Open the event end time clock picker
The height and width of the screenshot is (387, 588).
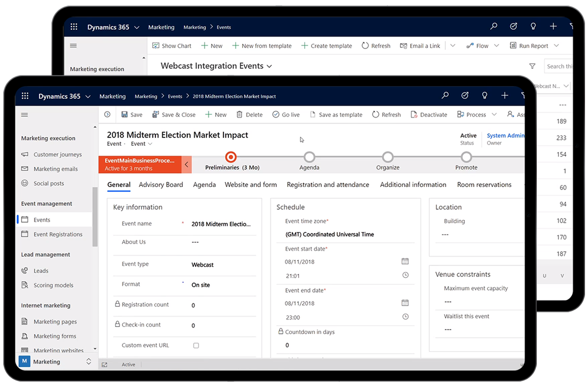[405, 317]
